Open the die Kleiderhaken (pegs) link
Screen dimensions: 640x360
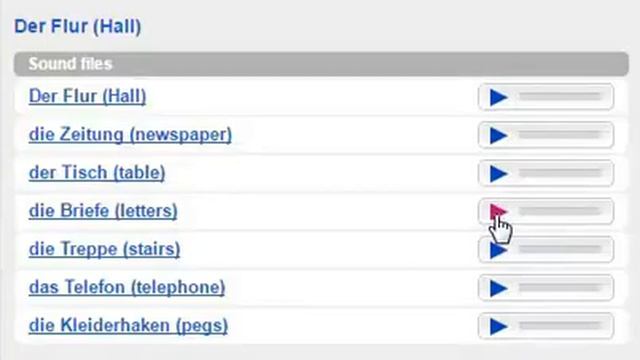pyautogui.click(x=128, y=326)
